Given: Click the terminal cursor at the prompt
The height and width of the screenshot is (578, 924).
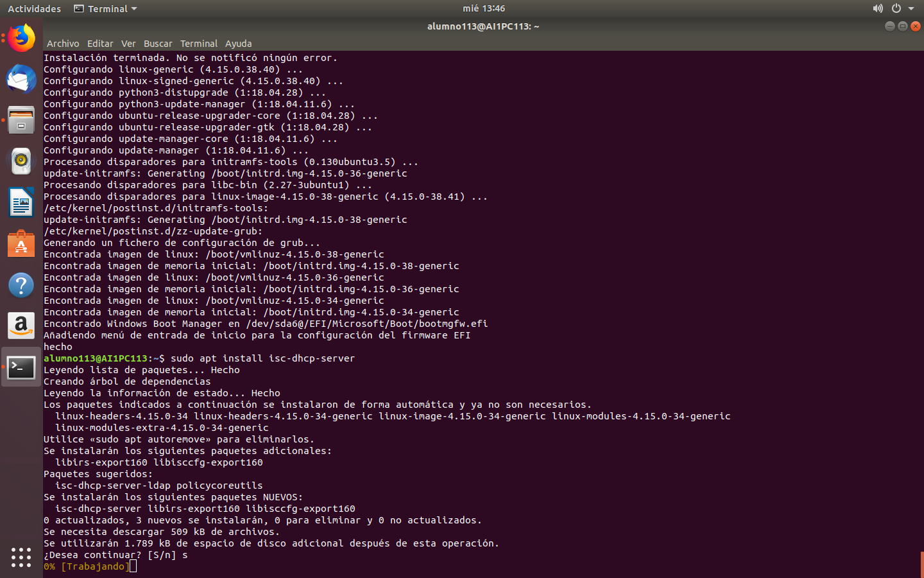Looking at the screenshot, I should pos(133,567).
